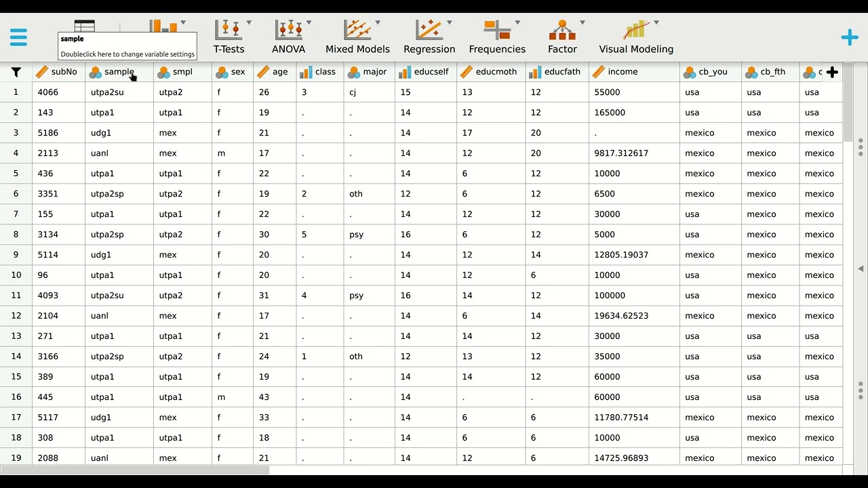This screenshot has width=868, height=488.
Task: Click income cell '6500' in row 6
Action: (634, 194)
